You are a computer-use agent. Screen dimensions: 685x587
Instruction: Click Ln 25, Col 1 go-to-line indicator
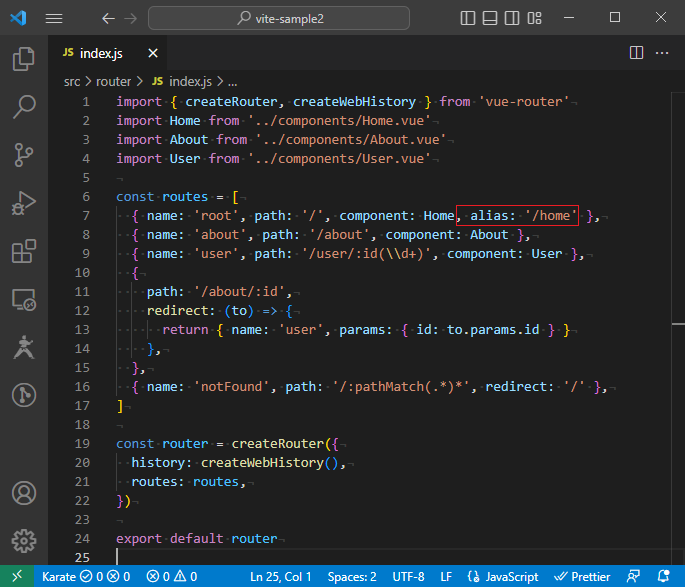tap(280, 577)
